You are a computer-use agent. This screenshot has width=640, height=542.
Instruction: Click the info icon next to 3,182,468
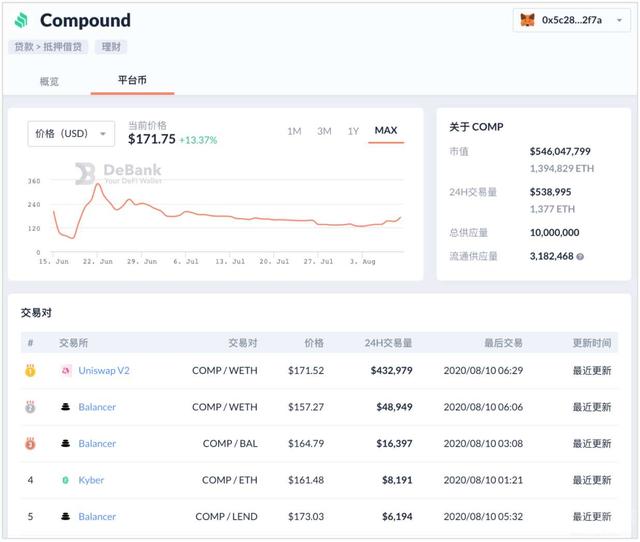click(580, 257)
